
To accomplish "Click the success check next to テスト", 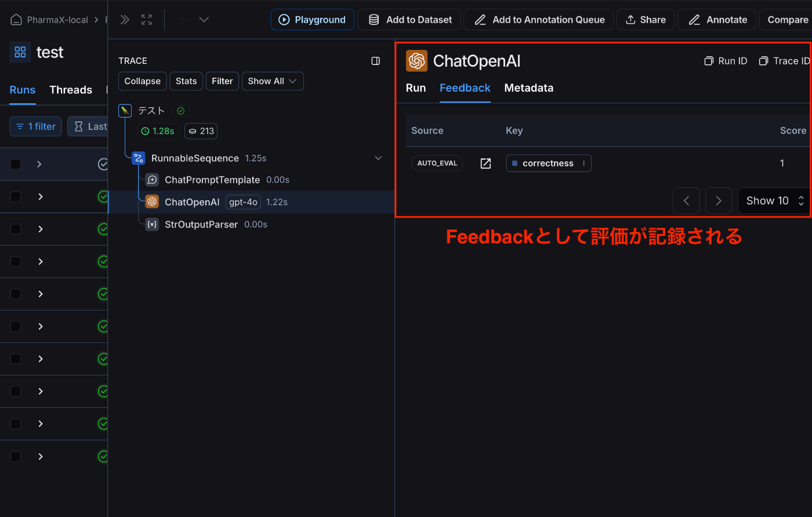I will pos(180,111).
